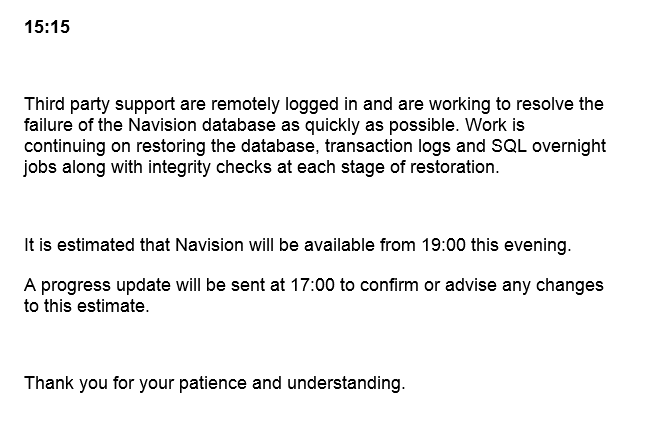
Task: Click the 15:15 timestamp heading
Action: point(47,27)
